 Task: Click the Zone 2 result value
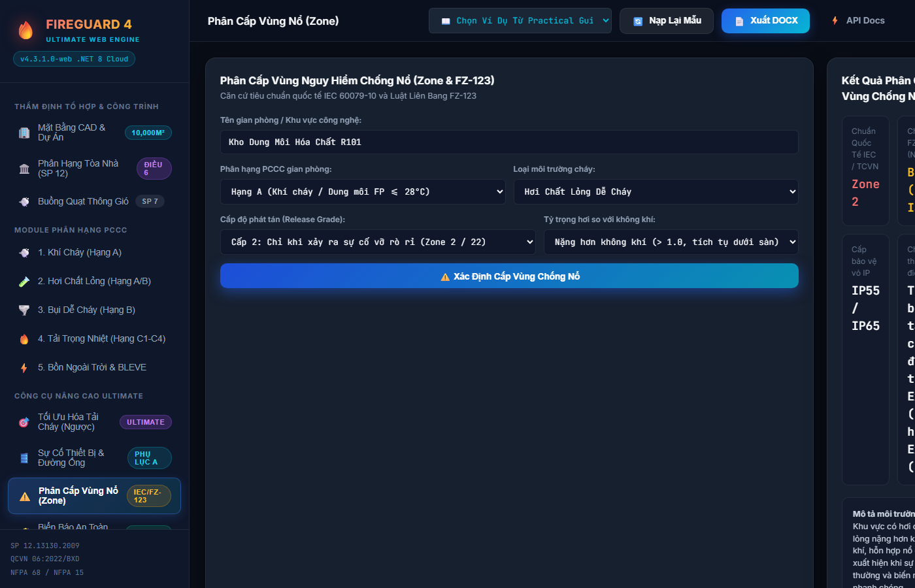[865, 193]
